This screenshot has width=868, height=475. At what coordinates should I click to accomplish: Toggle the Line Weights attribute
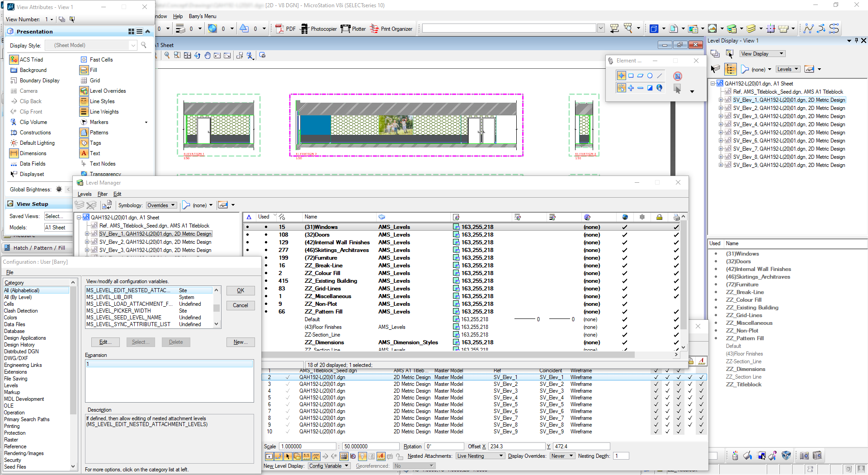[x=84, y=112]
